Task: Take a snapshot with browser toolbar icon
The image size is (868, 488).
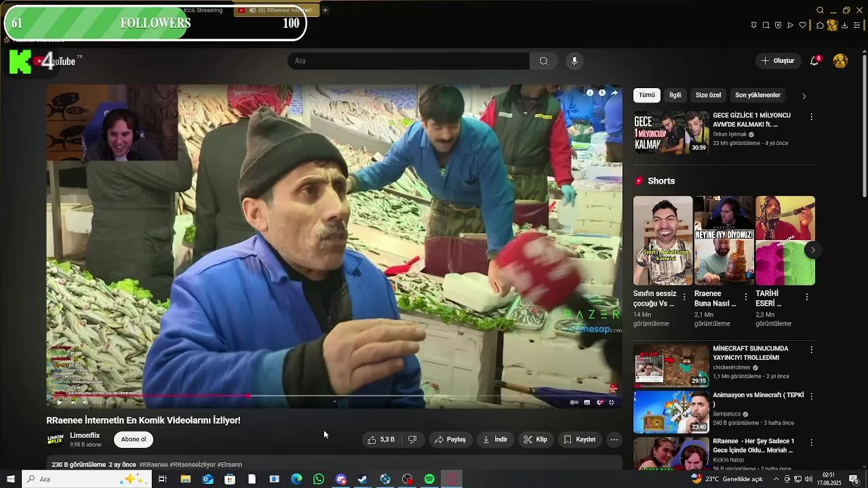Action: coord(766,25)
